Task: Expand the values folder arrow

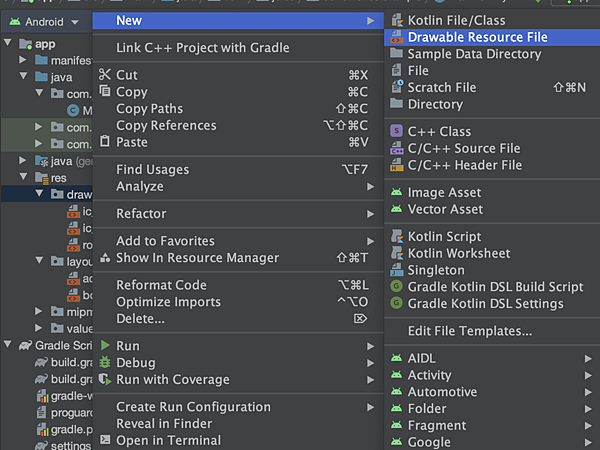Action: tap(38, 328)
